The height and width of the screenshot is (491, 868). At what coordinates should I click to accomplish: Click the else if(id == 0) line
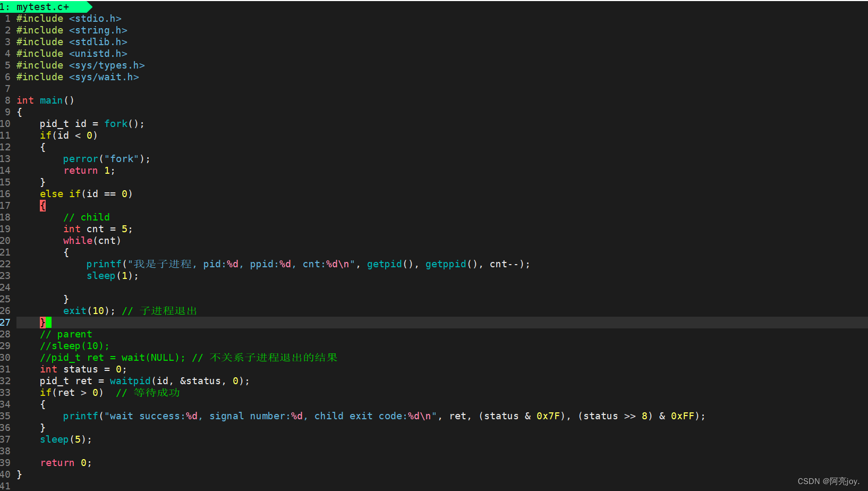coord(87,194)
